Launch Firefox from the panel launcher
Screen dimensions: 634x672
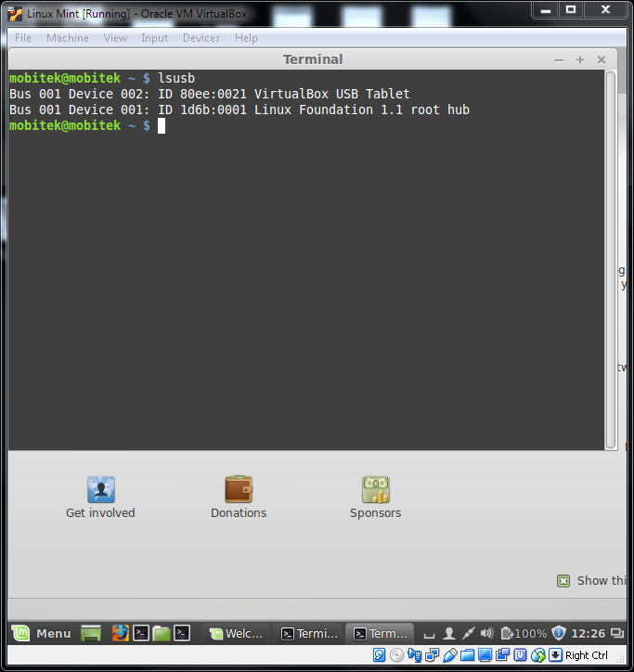[x=120, y=633]
